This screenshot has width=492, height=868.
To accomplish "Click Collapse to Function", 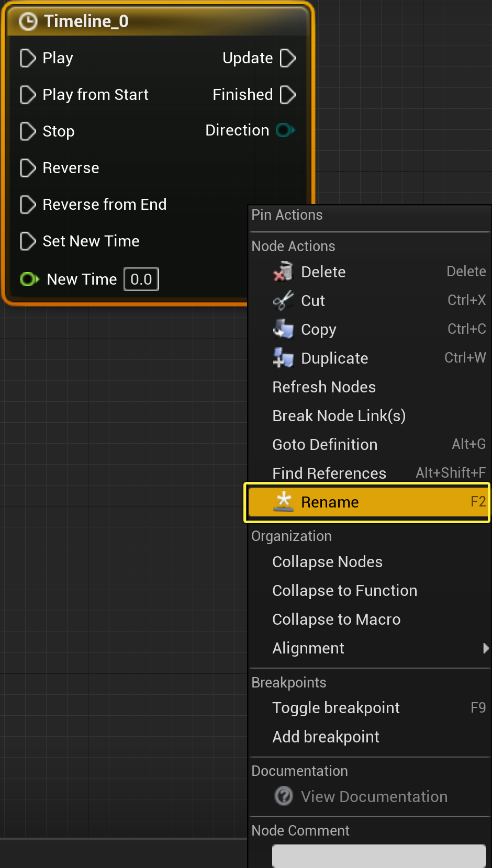I will [345, 591].
